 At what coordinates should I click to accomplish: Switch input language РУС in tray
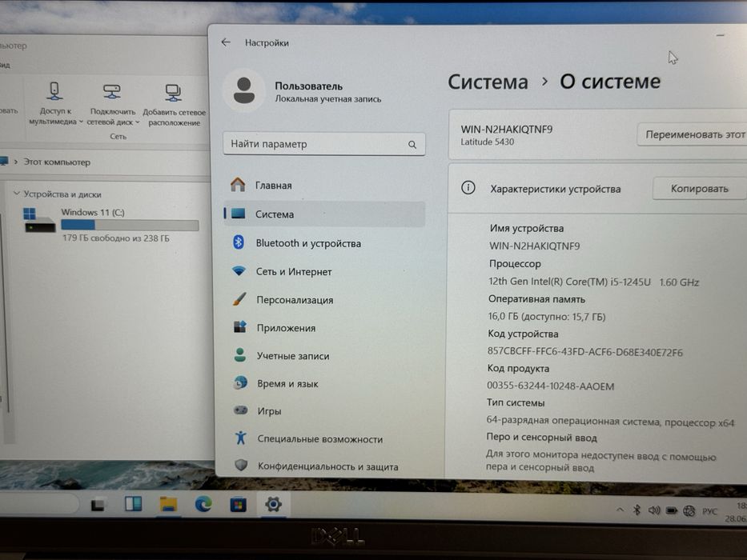coord(709,511)
